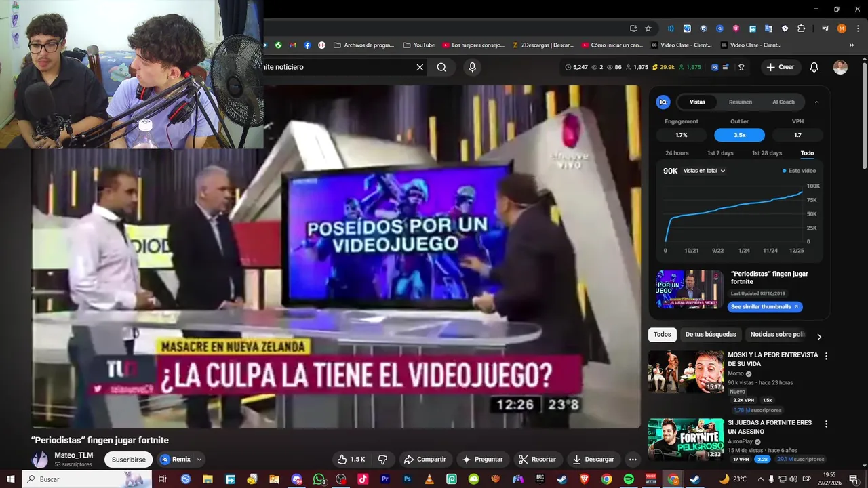Open Mateo_TLM channel avatar

[x=40, y=459]
